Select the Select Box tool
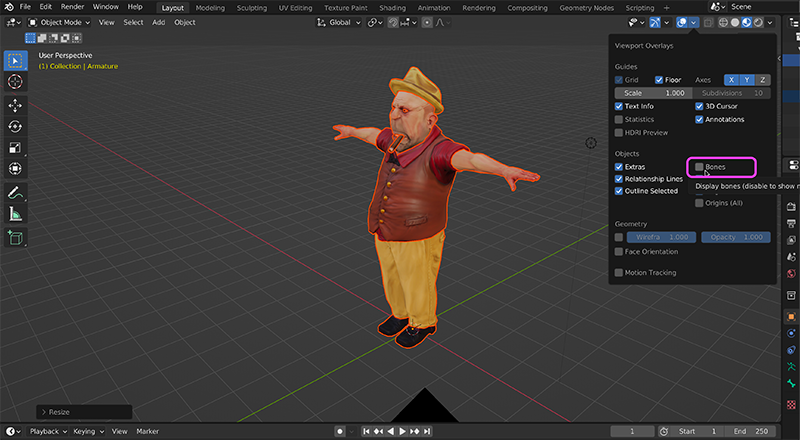800x440 pixels. click(15, 61)
